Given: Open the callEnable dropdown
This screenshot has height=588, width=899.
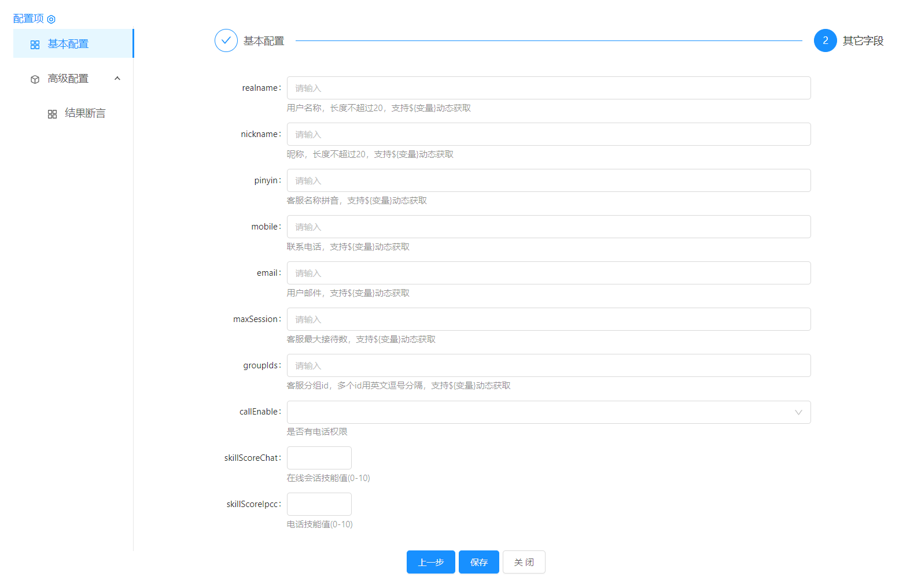Looking at the screenshot, I should click(x=538, y=412).
